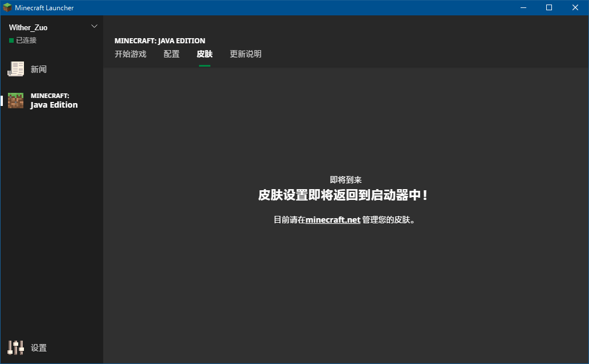Click the 新闻 sidebar label
The height and width of the screenshot is (364, 589).
(39, 69)
